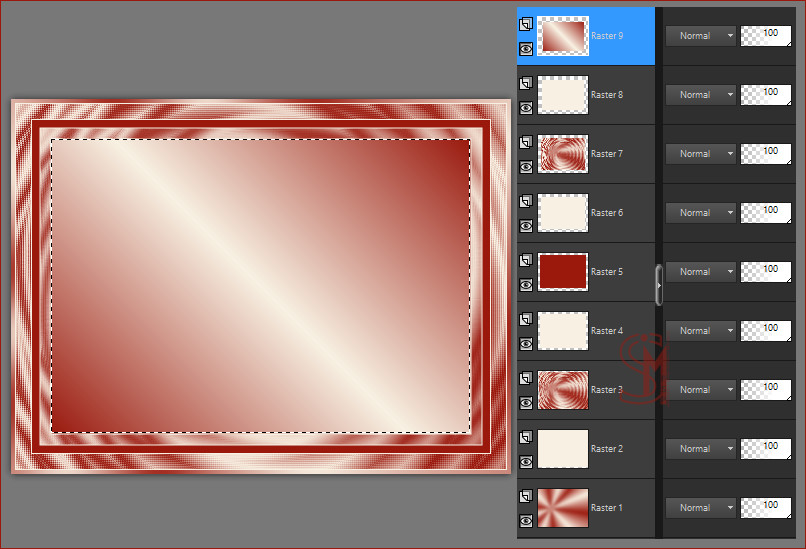Expand the Normal blend mode list for Raster 7

click(700, 154)
